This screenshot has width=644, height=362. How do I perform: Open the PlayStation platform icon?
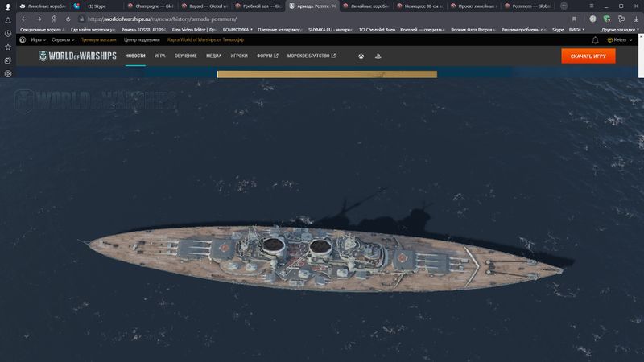(x=378, y=56)
